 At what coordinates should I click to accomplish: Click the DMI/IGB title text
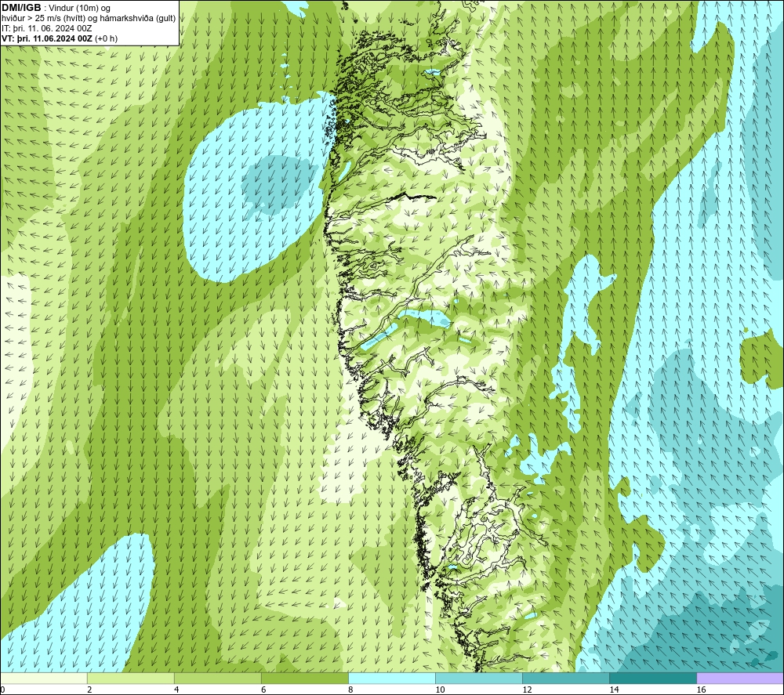click(x=21, y=8)
